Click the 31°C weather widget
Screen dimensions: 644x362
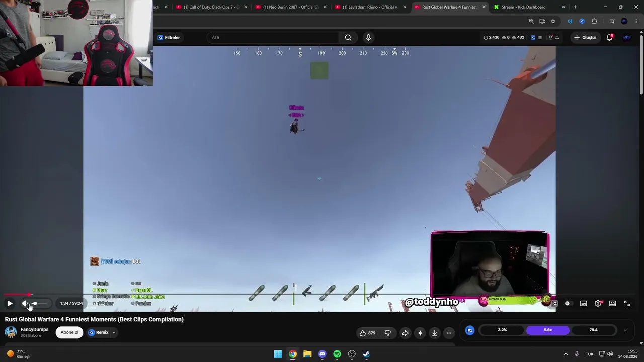[18, 354]
